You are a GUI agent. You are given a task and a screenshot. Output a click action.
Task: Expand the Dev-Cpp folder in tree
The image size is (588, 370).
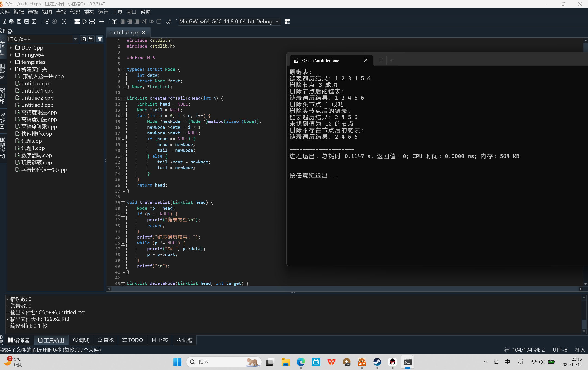[11, 48]
